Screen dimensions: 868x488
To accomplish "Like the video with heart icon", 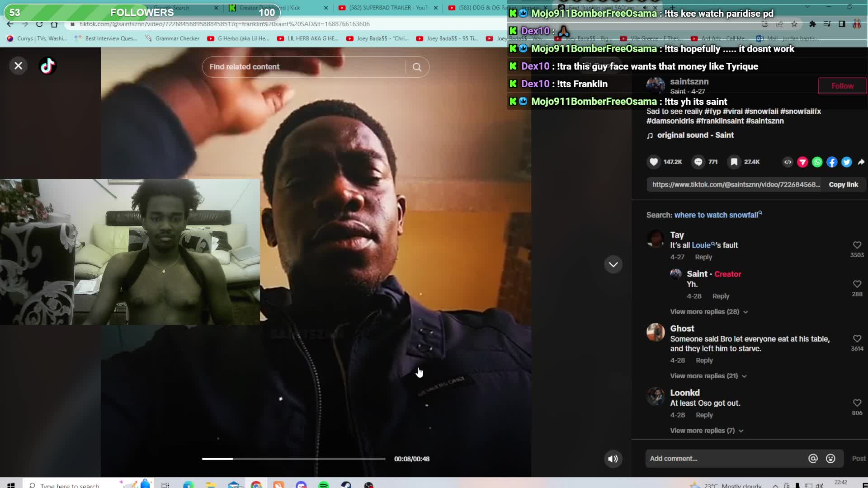I will pyautogui.click(x=654, y=162).
